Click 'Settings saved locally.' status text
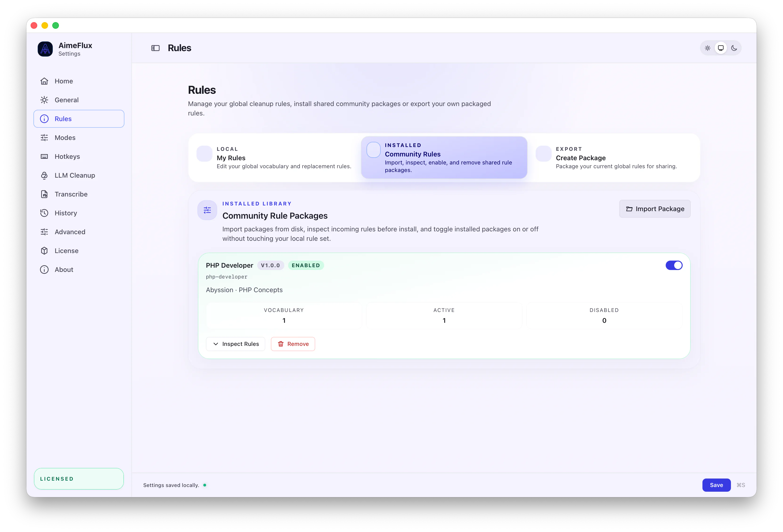The width and height of the screenshot is (783, 532). pyautogui.click(x=171, y=485)
